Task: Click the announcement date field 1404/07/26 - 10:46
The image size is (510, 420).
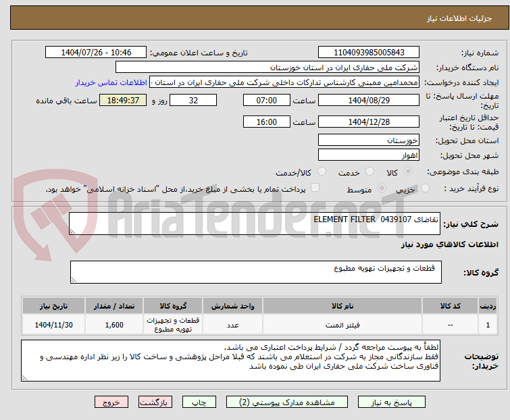Action: (96, 53)
